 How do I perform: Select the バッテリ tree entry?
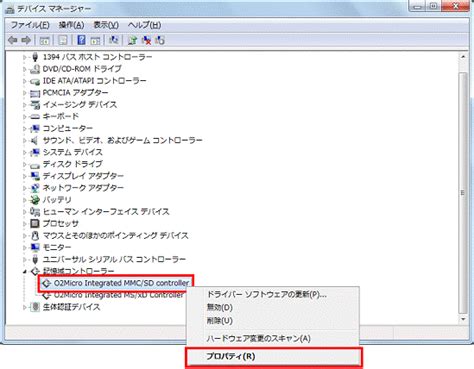(57, 200)
